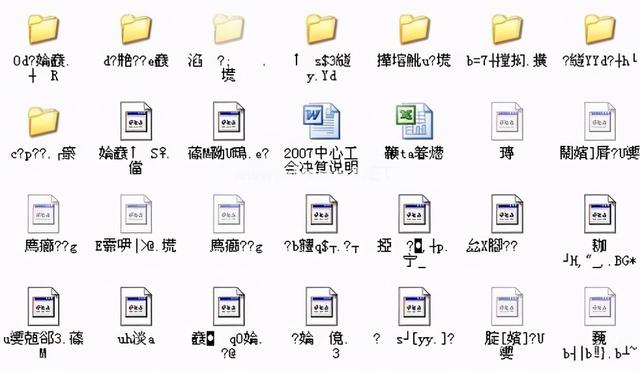Select the faded file starting with "關嬪]"
The height and width of the screenshot is (371, 640).
[600, 121]
